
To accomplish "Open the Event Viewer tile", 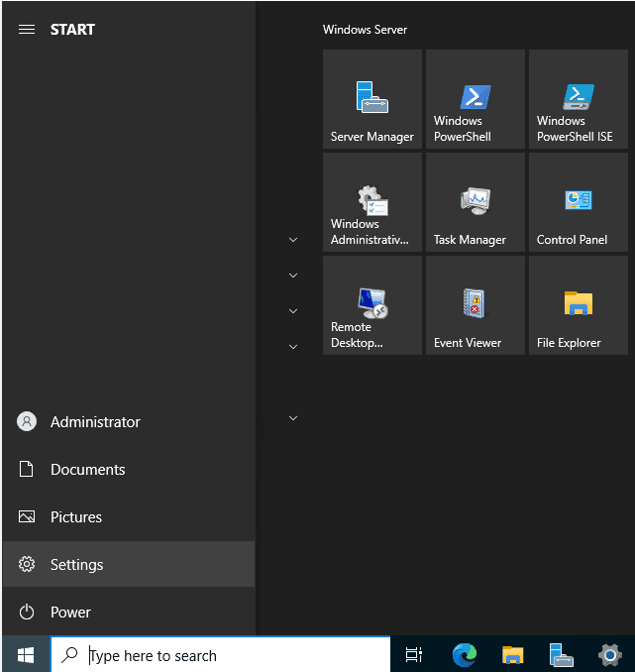I will click(x=476, y=305).
